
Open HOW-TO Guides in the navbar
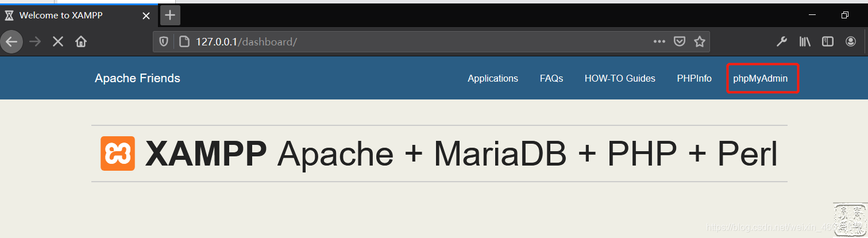click(x=620, y=79)
